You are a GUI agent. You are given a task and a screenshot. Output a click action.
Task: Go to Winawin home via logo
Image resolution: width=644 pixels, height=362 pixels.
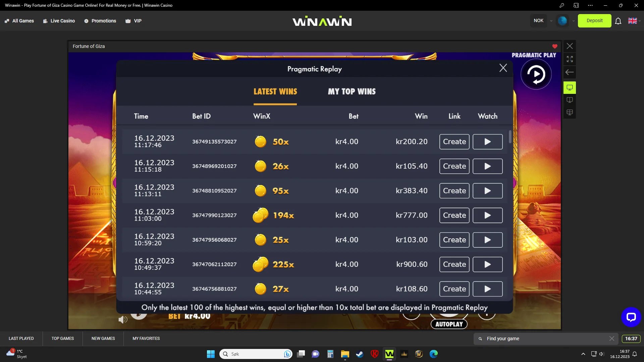(x=322, y=21)
